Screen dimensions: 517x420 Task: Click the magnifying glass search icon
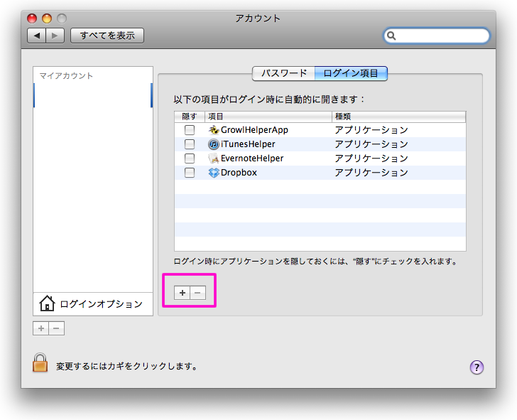point(391,36)
